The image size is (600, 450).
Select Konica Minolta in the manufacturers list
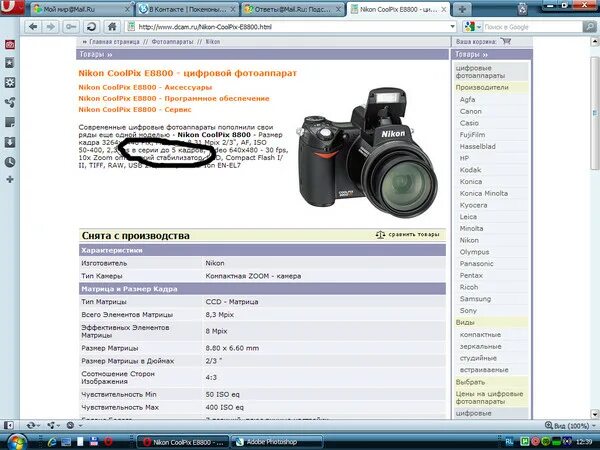484,193
